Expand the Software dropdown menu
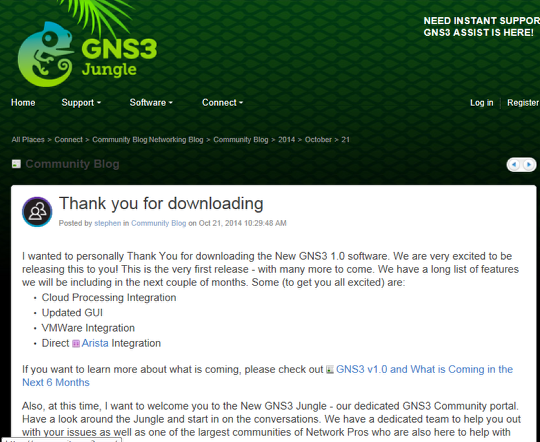 (x=151, y=103)
